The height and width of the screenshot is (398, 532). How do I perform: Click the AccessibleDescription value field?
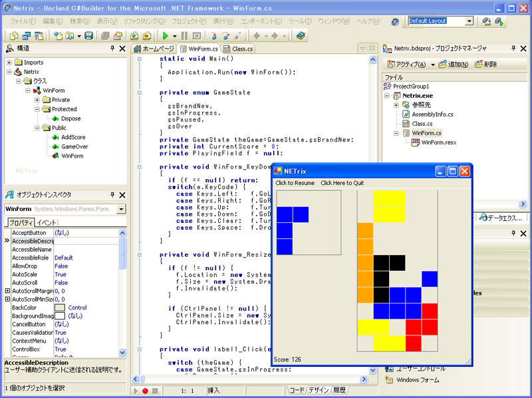86,241
